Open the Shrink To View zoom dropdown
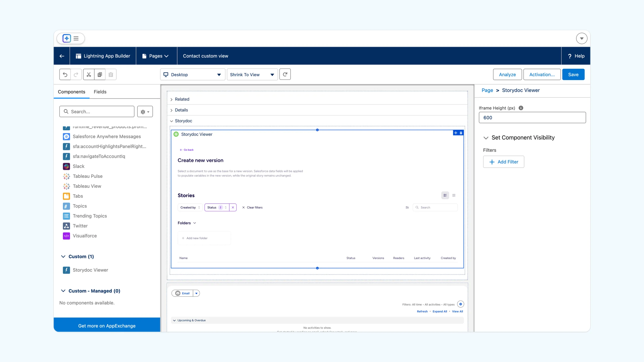The height and width of the screenshot is (362, 644). click(x=252, y=75)
